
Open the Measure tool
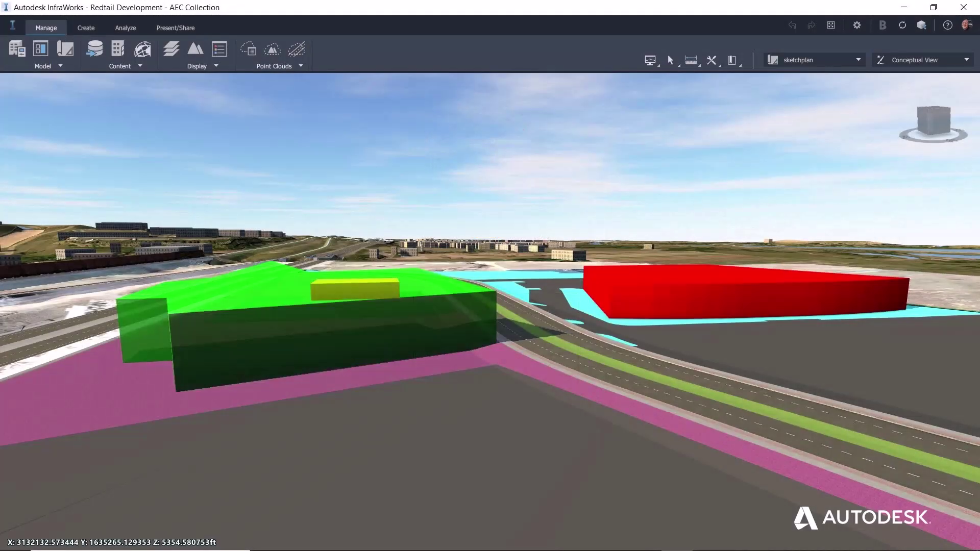coord(691,60)
